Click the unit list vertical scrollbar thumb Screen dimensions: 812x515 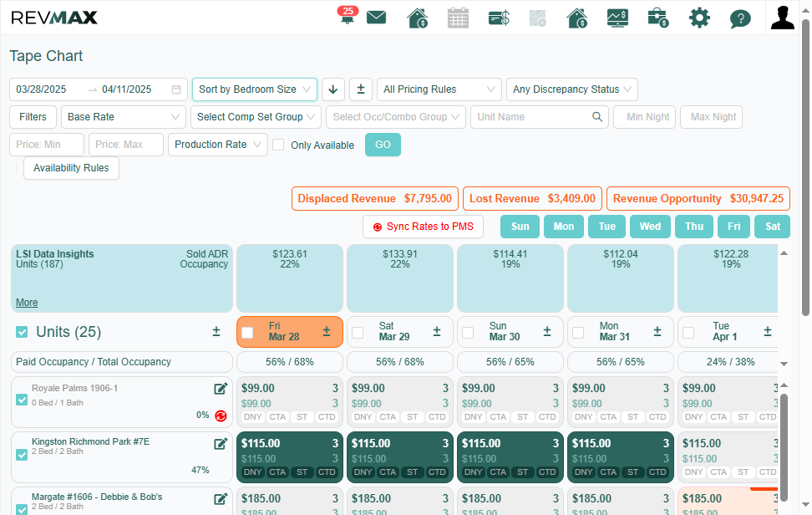pyautogui.click(x=784, y=447)
